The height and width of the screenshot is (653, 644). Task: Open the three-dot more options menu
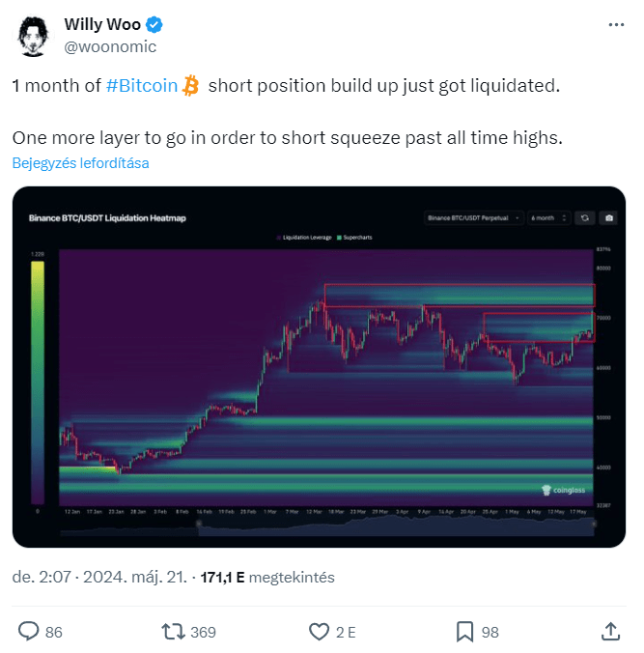click(616, 25)
